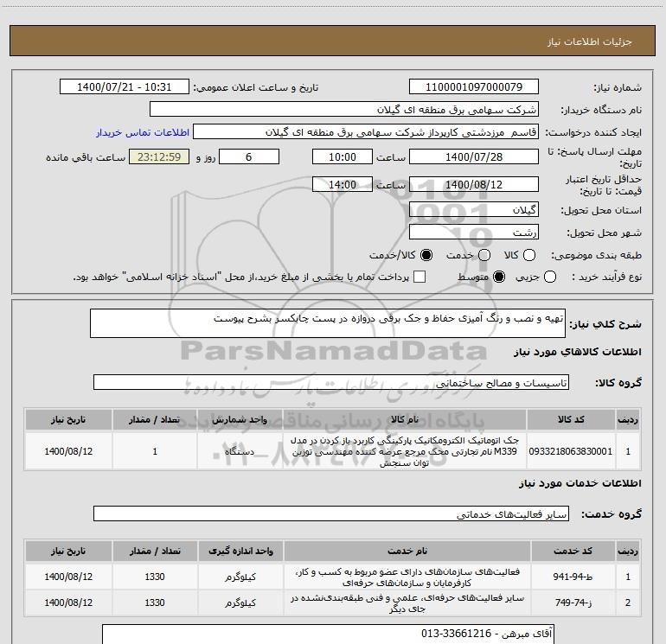Click the buyer name field شرکت سهامی برق منطقه ای گیلان
The height and width of the screenshot is (644, 666).
click(344, 110)
